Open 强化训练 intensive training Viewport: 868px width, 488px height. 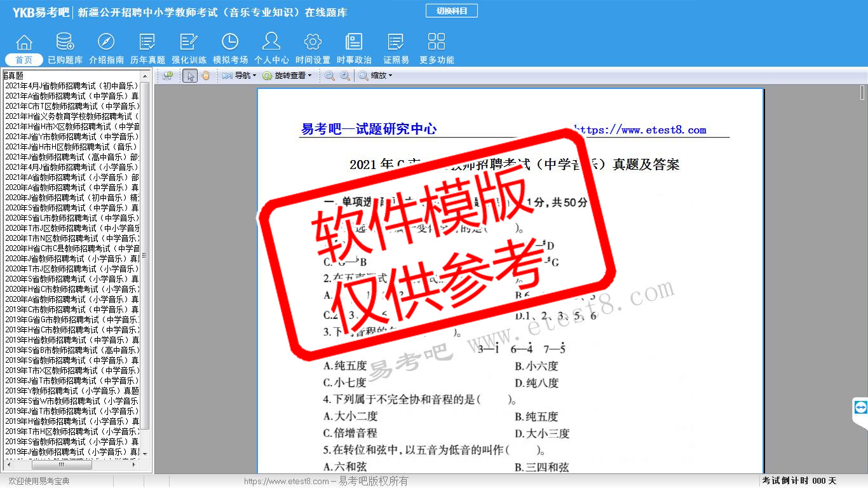189,49
